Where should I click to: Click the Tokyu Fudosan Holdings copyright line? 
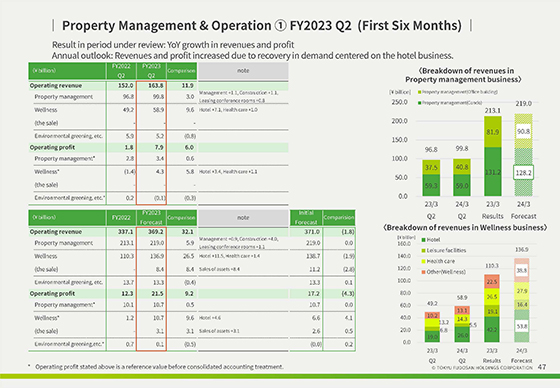point(482,368)
